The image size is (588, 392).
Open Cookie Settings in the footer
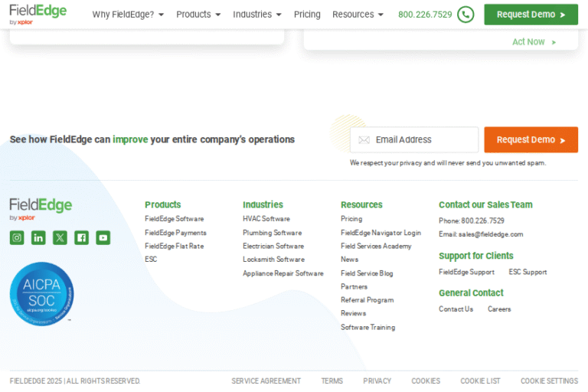(x=549, y=381)
